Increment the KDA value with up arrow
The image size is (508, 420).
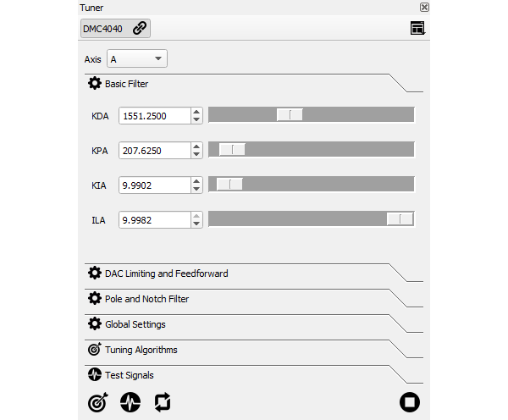tap(196, 111)
